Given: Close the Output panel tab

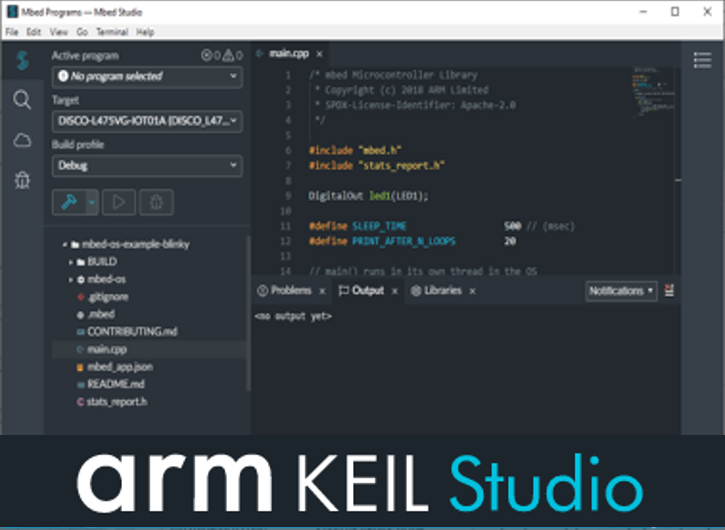Looking at the screenshot, I should (394, 291).
